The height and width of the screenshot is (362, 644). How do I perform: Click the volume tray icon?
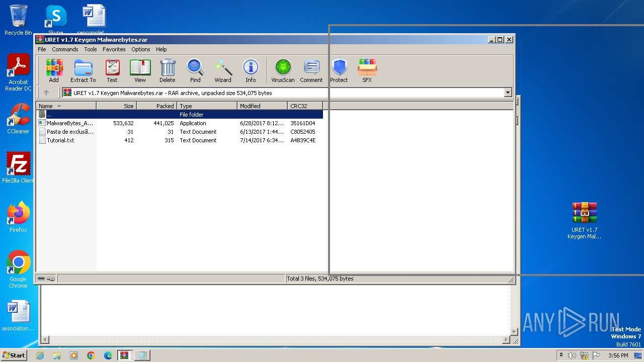click(572, 355)
